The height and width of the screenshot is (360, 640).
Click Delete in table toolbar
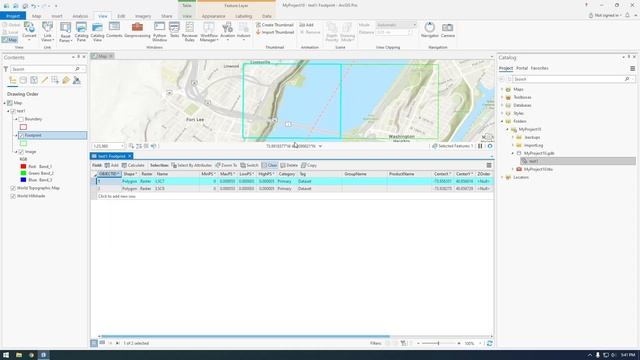[289, 165]
